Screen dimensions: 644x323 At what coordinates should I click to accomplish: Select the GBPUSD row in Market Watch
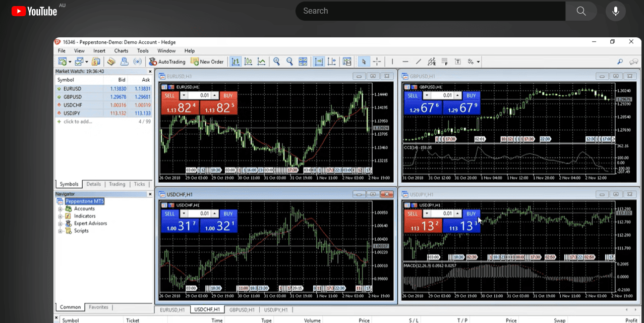click(x=103, y=97)
